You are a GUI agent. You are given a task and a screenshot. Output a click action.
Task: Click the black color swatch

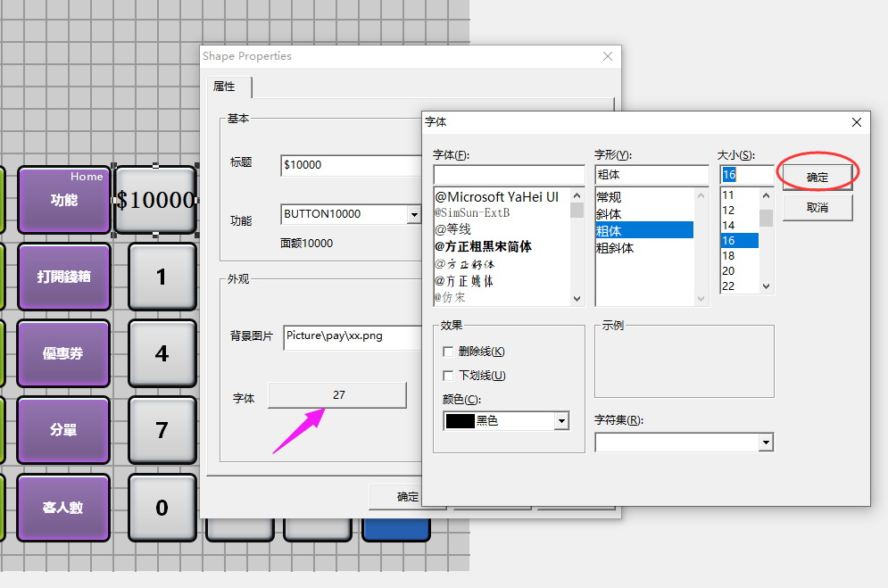[x=460, y=421]
